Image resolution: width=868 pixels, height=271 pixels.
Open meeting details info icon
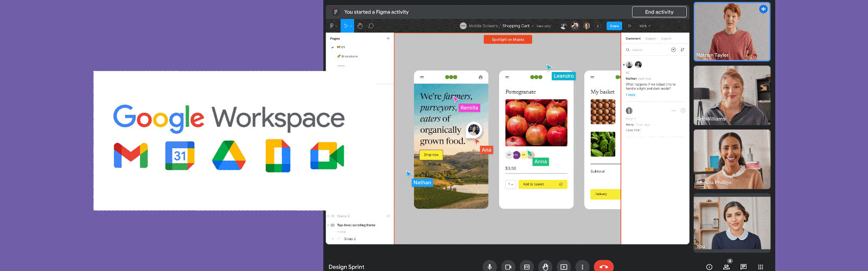point(709,267)
